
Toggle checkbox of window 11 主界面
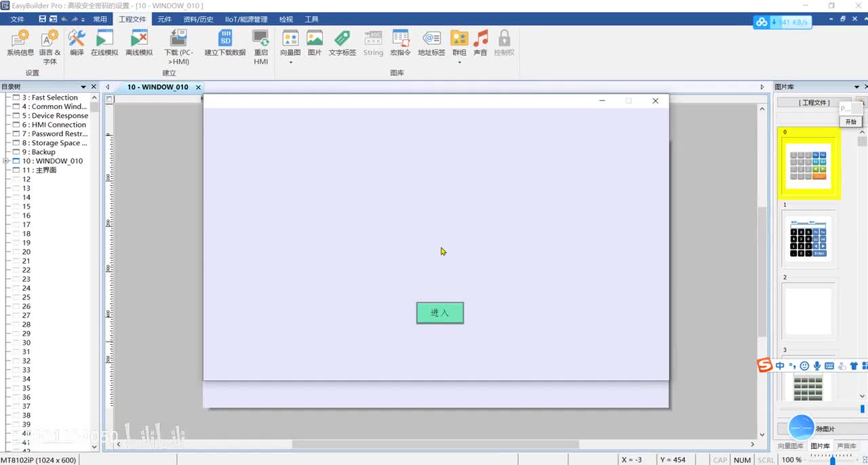16,170
